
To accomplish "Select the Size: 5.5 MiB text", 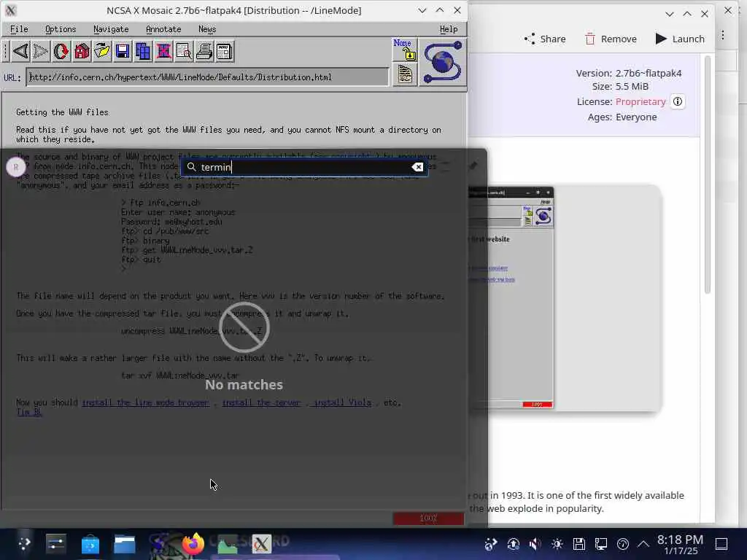I will pos(620,87).
